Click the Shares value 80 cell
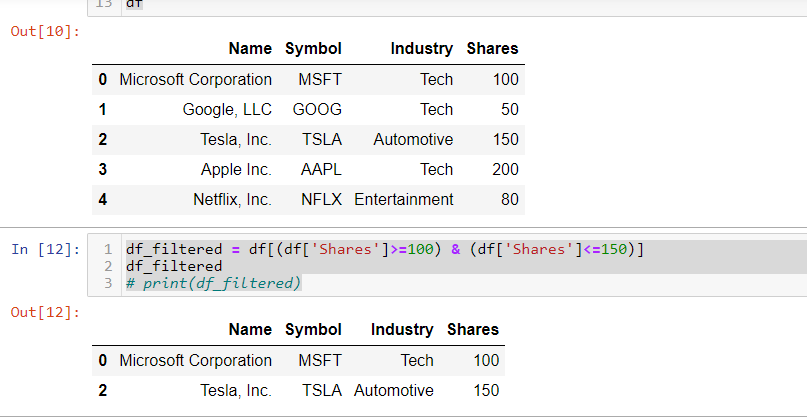 [x=510, y=199]
